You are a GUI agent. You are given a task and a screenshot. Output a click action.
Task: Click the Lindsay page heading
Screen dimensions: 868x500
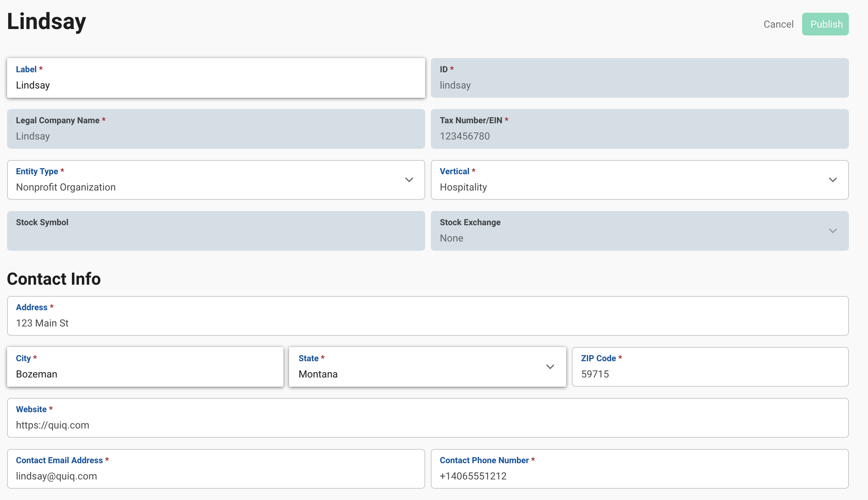[x=46, y=21]
